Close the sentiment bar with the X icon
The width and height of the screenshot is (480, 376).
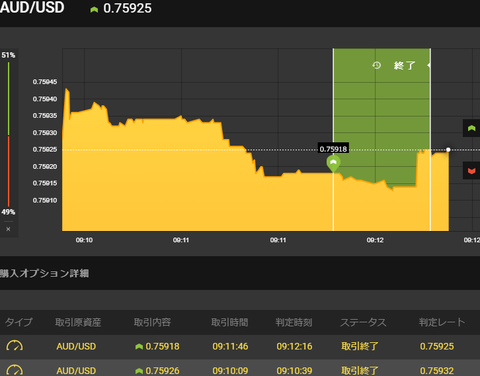(8, 229)
